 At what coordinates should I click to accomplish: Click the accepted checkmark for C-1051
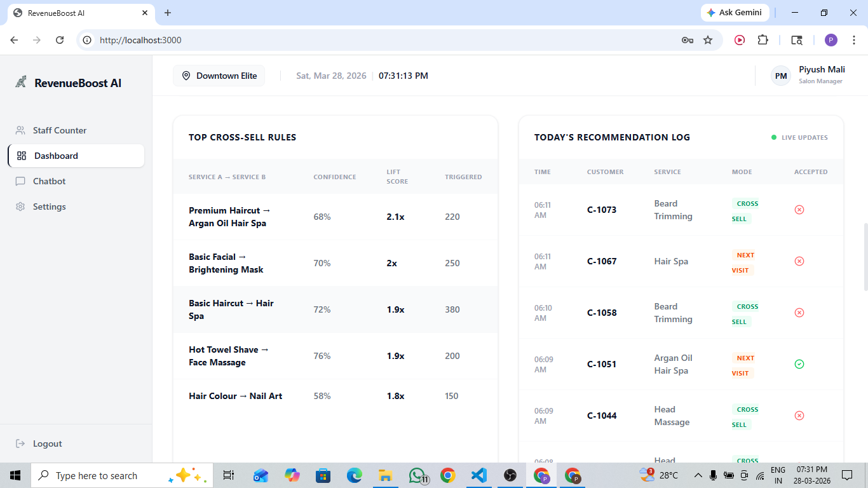799,364
